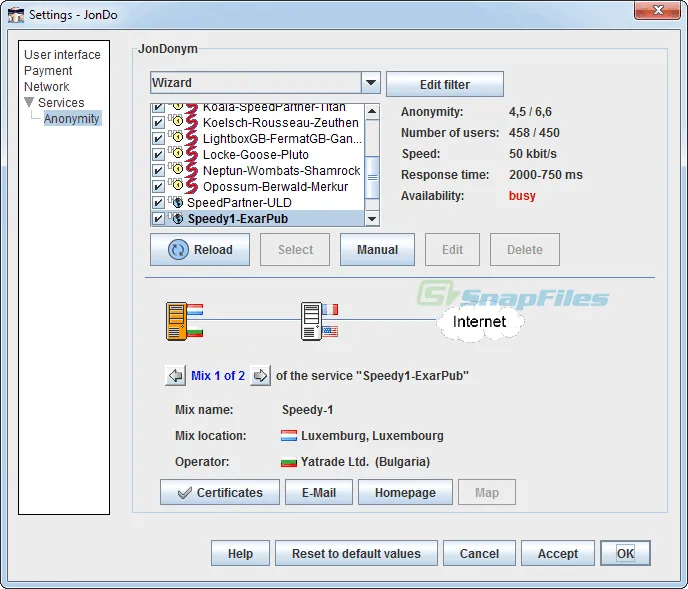Click the JonDo app icon in title bar

[16, 14]
